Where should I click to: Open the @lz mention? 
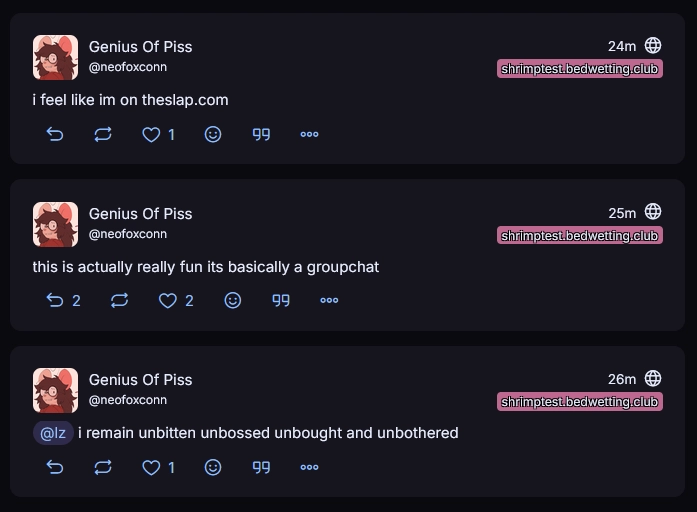click(53, 433)
